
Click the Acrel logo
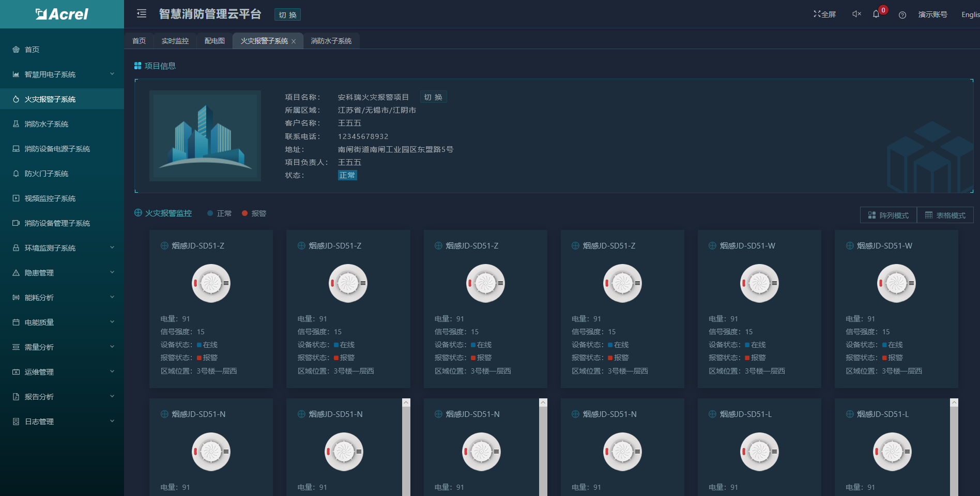tap(62, 13)
